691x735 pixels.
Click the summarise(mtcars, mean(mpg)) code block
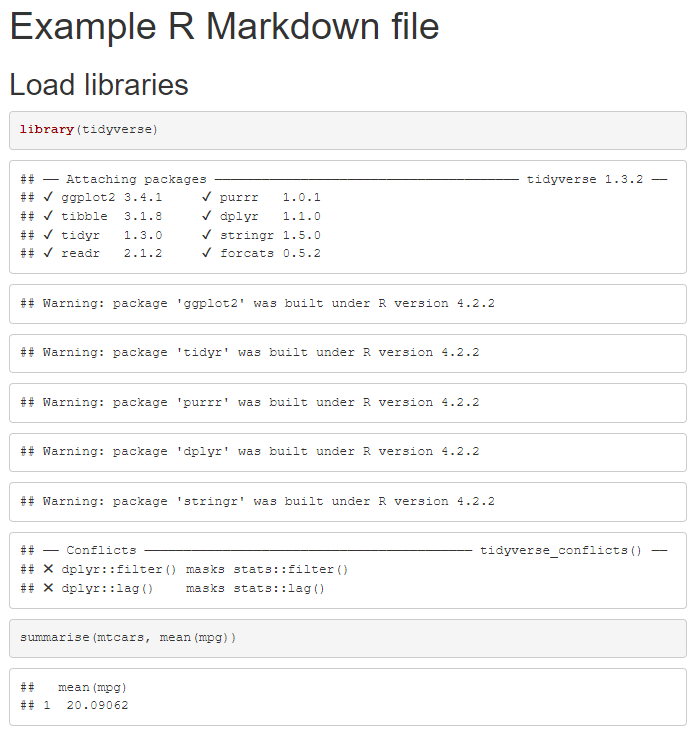(x=128, y=637)
